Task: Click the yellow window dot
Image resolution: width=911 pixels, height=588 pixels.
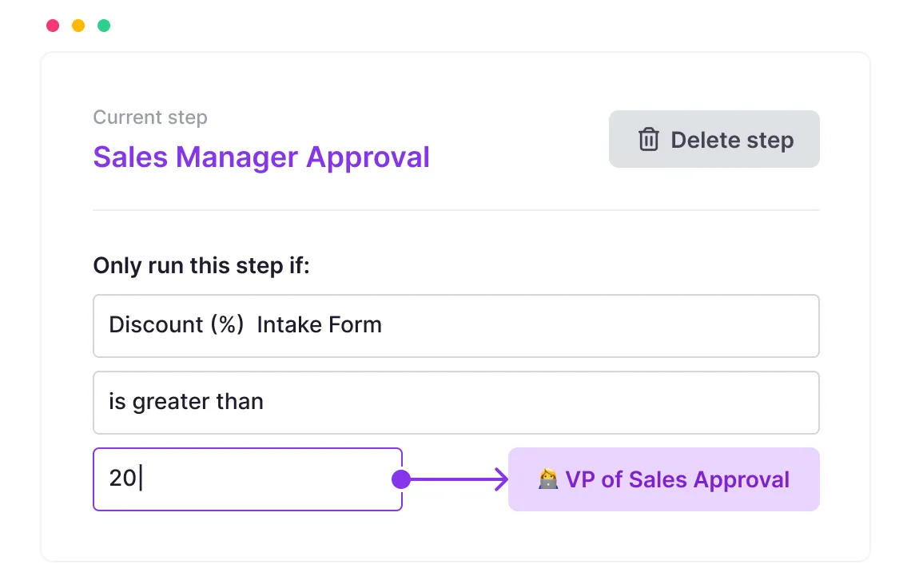Action: tap(78, 26)
